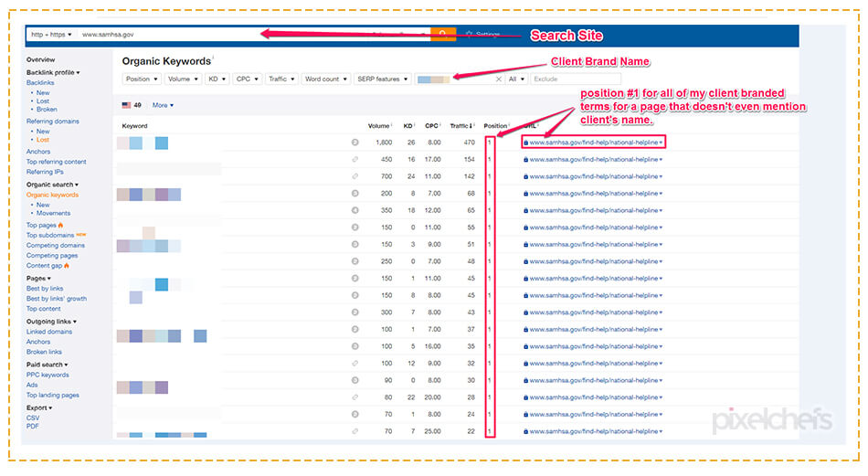The width and height of the screenshot is (868, 476).
Task: Open the Word count filter dropdown
Action: click(x=326, y=79)
